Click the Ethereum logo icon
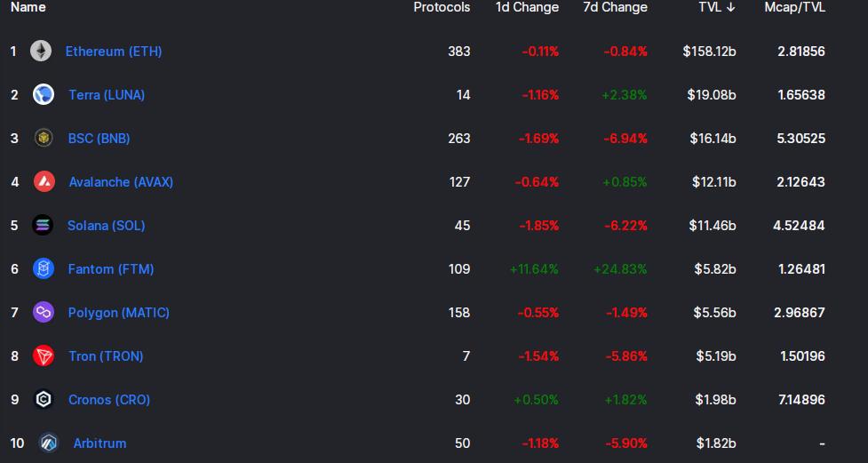This screenshot has width=868, height=463. point(41,52)
